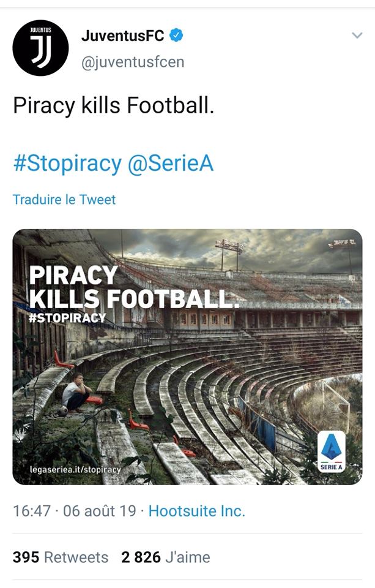
Task: Expand the tweet options chevron
Action: [357, 36]
